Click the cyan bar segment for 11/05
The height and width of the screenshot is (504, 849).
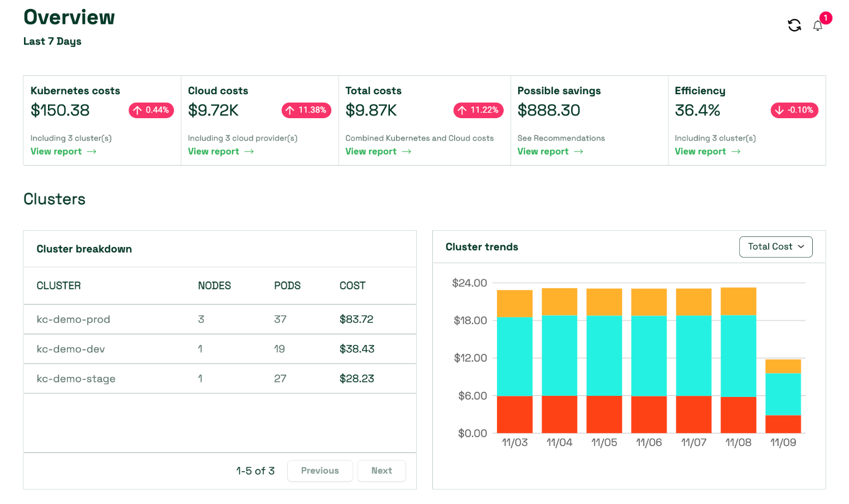604,355
